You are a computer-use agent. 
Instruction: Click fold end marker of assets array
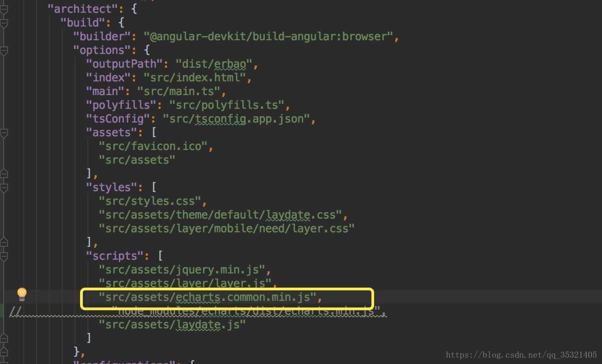pyautogui.click(x=4, y=174)
